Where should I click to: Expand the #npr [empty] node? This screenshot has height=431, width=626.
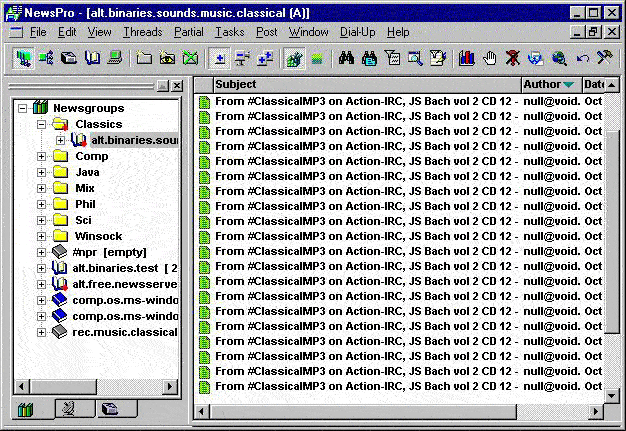[x=41, y=252]
